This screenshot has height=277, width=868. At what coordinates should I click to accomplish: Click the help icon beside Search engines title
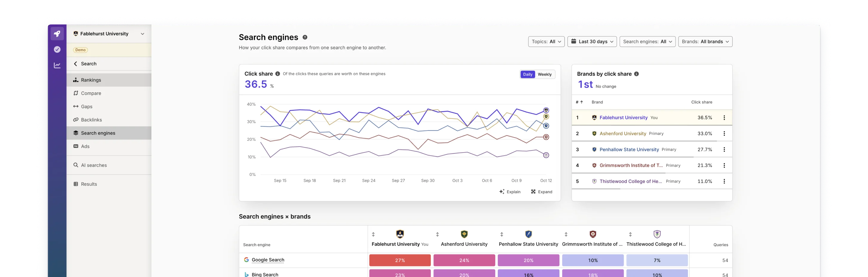click(305, 37)
